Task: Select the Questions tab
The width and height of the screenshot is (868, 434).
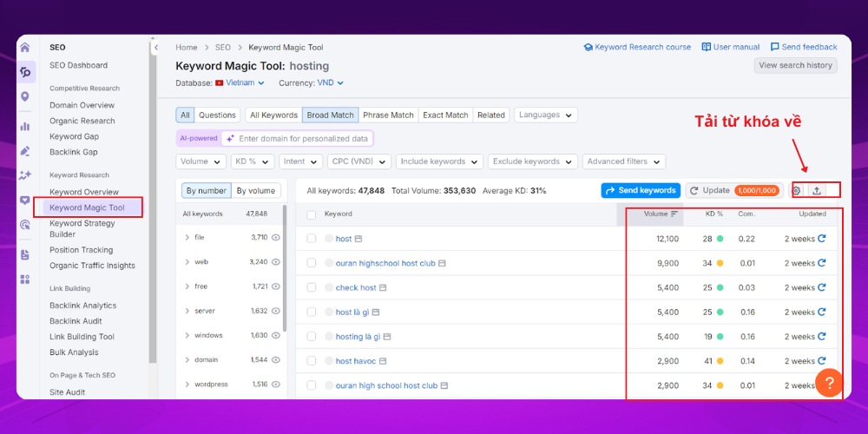Action: tap(217, 115)
